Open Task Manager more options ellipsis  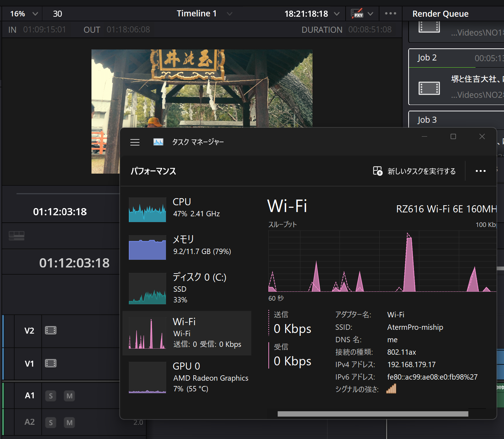[x=481, y=171]
